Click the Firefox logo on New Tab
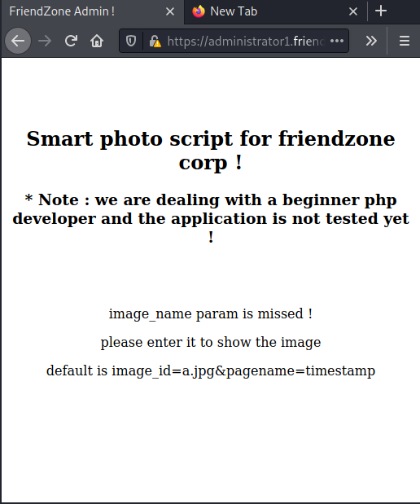420x504 pixels. tap(199, 11)
